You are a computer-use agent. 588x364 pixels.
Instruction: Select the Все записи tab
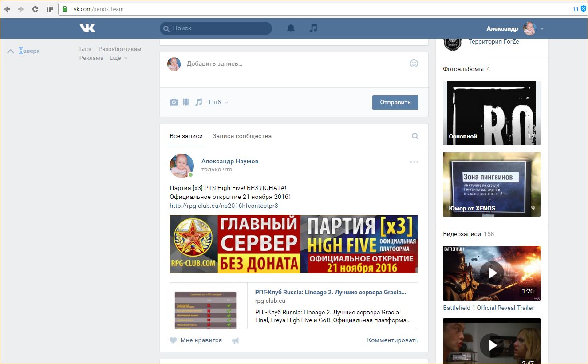pyautogui.click(x=186, y=136)
